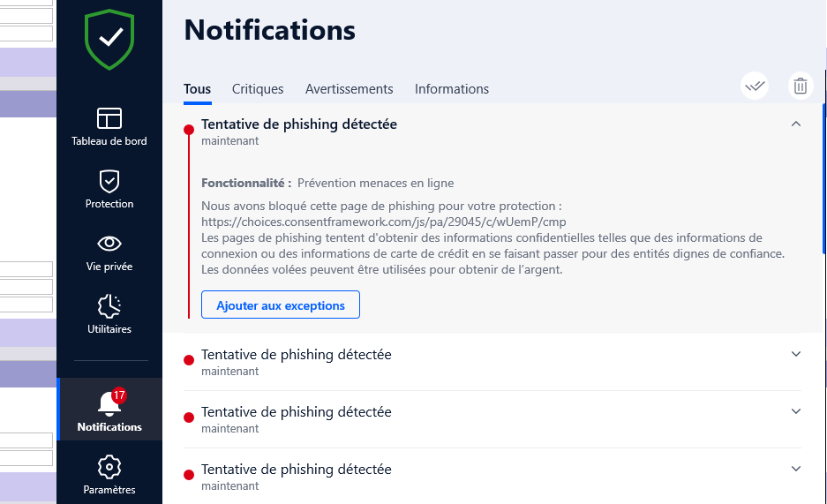Open the Protection shield section
This screenshot has height=504, width=827.
(x=109, y=189)
